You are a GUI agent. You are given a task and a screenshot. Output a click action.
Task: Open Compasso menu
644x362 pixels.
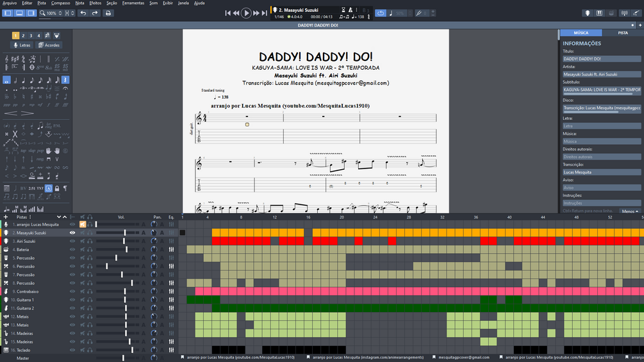coord(61,3)
